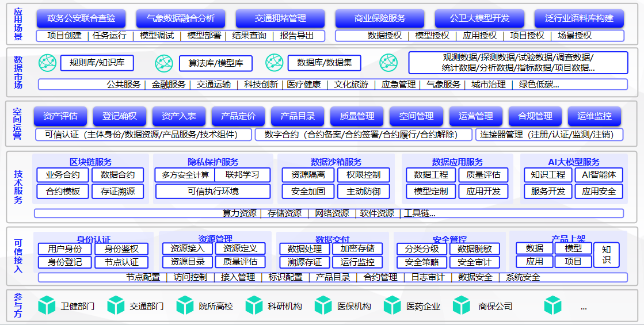Image resolution: width=644 pixels, height=325 pixels.
Task: Click the cube icon next to 交通部门
Action: (x=116, y=305)
